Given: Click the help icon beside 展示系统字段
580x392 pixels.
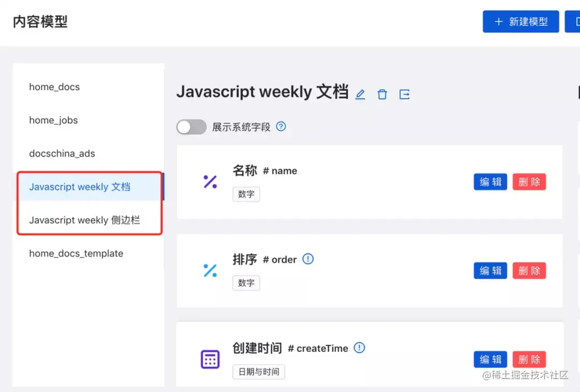Looking at the screenshot, I should [x=280, y=127].
